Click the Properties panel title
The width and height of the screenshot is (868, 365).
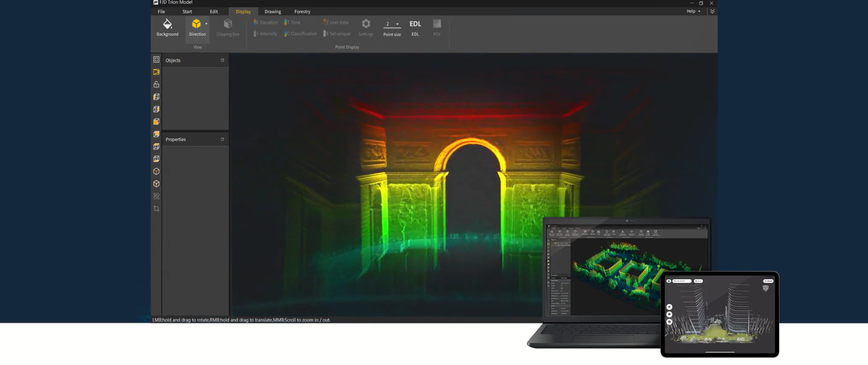tap(176, 140)
